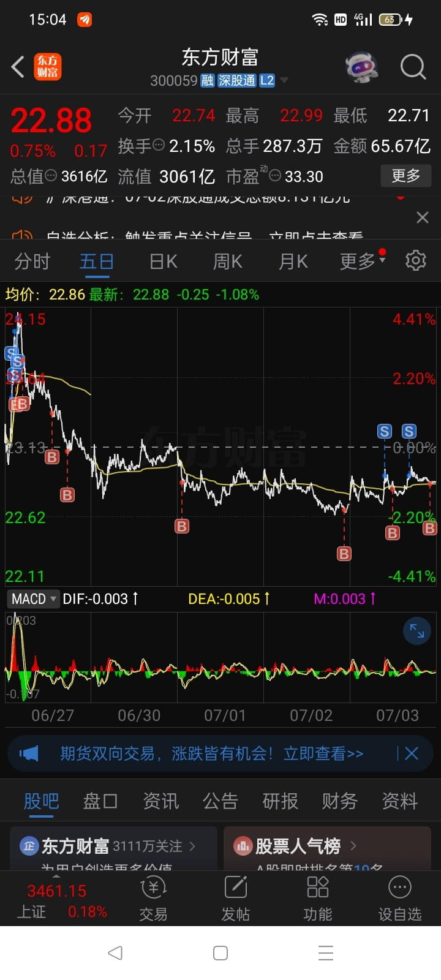The width and height of the screenshot is (441, 980).
Task: Open the 研报 tab
Action: (x=281, y=801)
